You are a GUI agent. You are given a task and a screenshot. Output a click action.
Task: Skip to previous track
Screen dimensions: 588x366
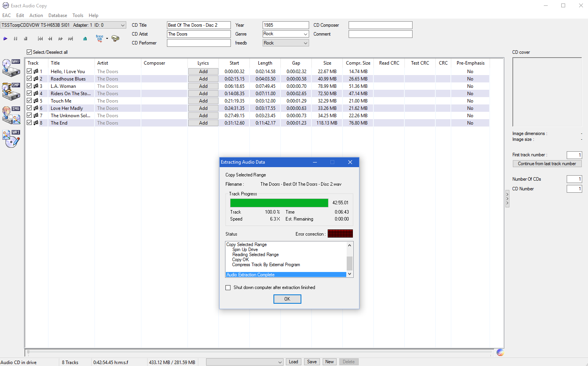tap(40, 39)
